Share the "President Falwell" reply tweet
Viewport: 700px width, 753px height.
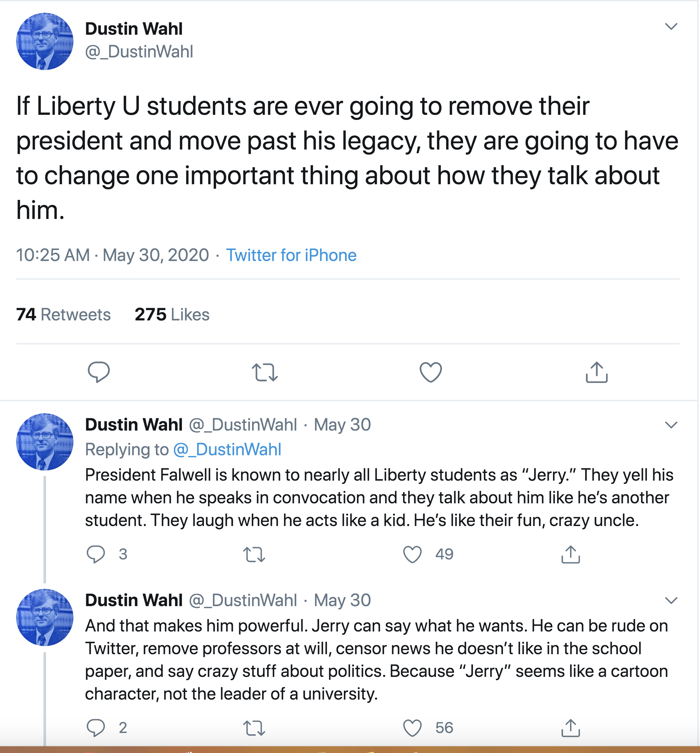(x=570, y=554)
